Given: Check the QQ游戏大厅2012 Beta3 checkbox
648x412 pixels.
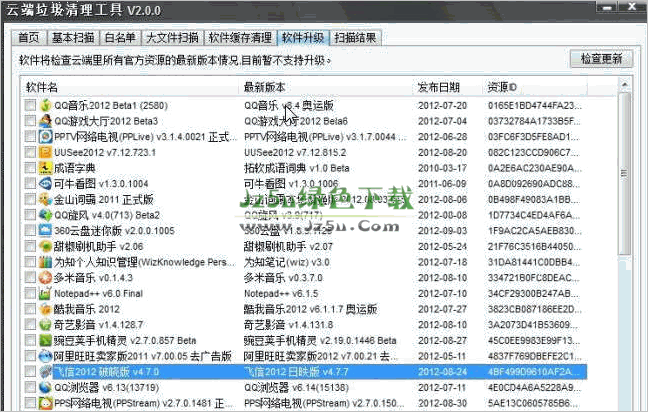Looking at the screenshot, I should click(30, 121).
